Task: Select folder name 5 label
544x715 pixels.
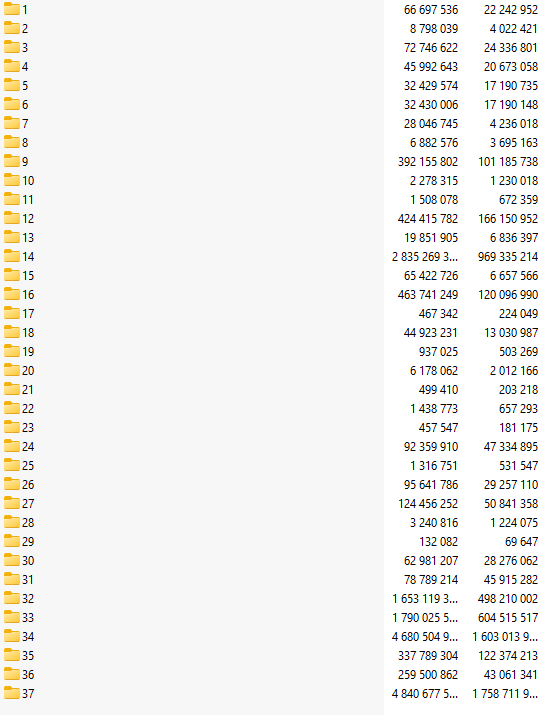Action: coord(25,85)
